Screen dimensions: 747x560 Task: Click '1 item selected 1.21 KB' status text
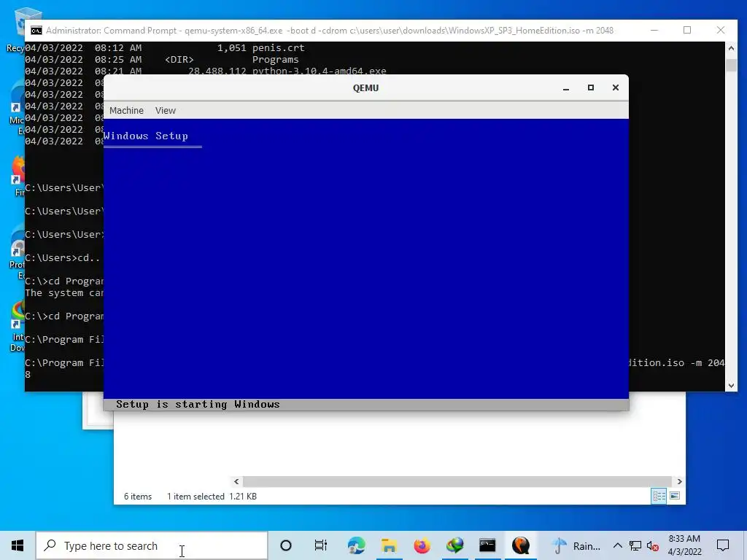pos(212,496)
